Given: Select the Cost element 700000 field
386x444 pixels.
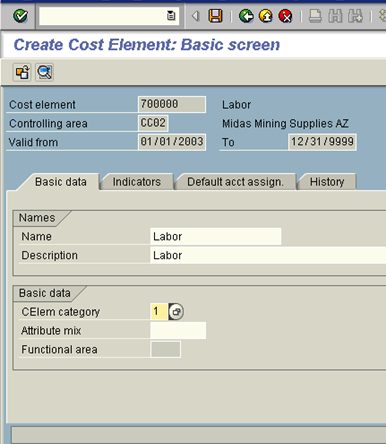Looking at the screenshot, I should point(172,104).
